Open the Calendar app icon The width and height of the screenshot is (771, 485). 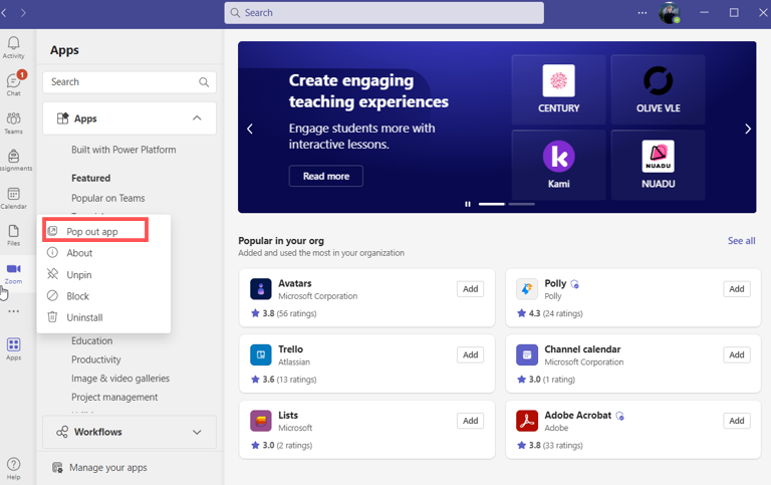tap(13, 197)
